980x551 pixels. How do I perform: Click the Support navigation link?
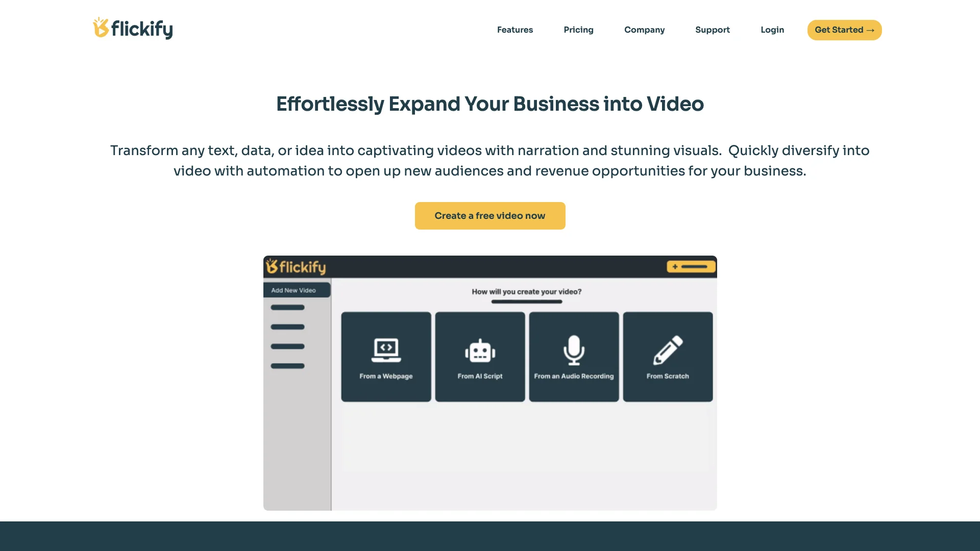[712, 30]
